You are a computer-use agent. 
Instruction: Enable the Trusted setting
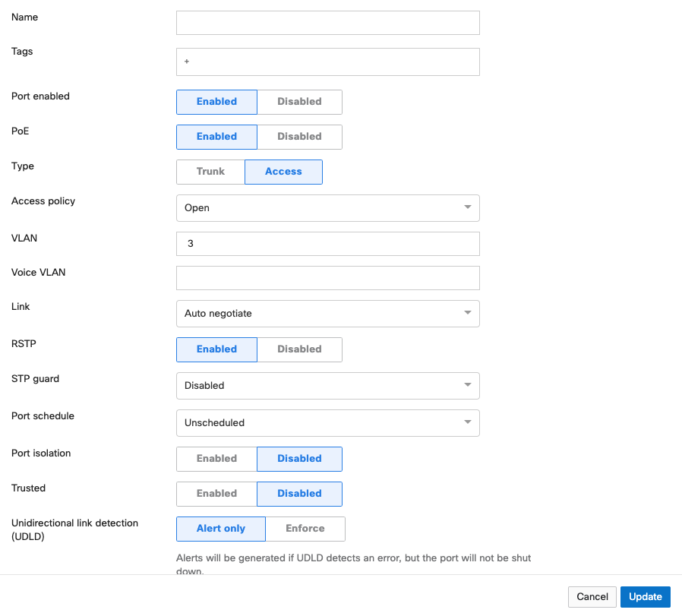point(216,494)
